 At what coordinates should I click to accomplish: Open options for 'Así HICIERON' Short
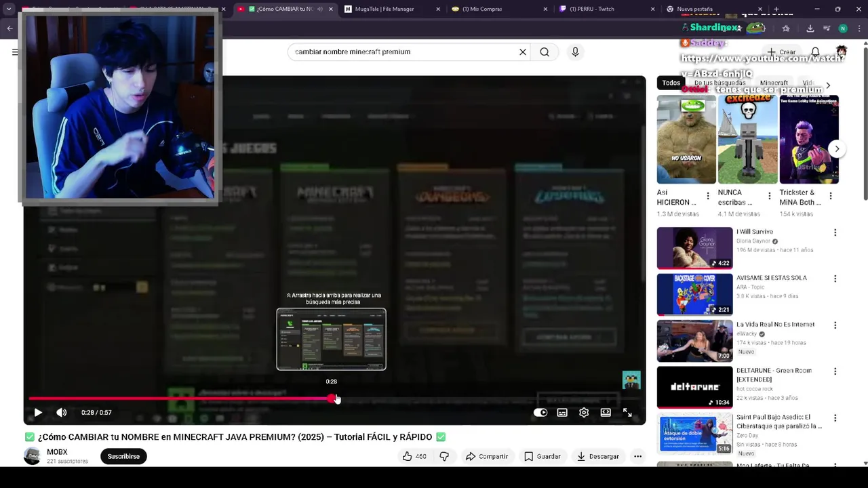[x=708, y=196]
